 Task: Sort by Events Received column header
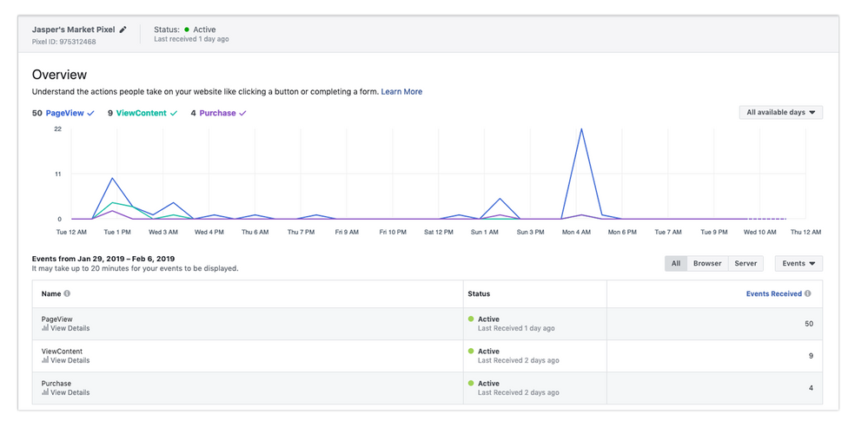point(773,293)
